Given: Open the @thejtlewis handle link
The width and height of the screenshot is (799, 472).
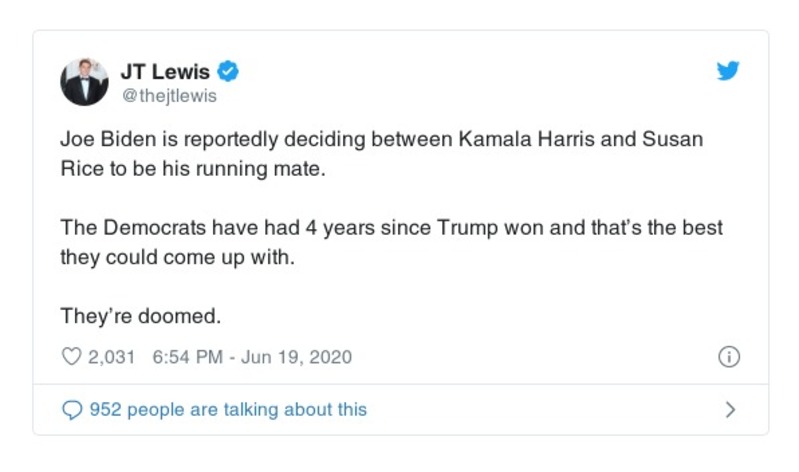Looking at the screenshot, I should pos(168,97).
